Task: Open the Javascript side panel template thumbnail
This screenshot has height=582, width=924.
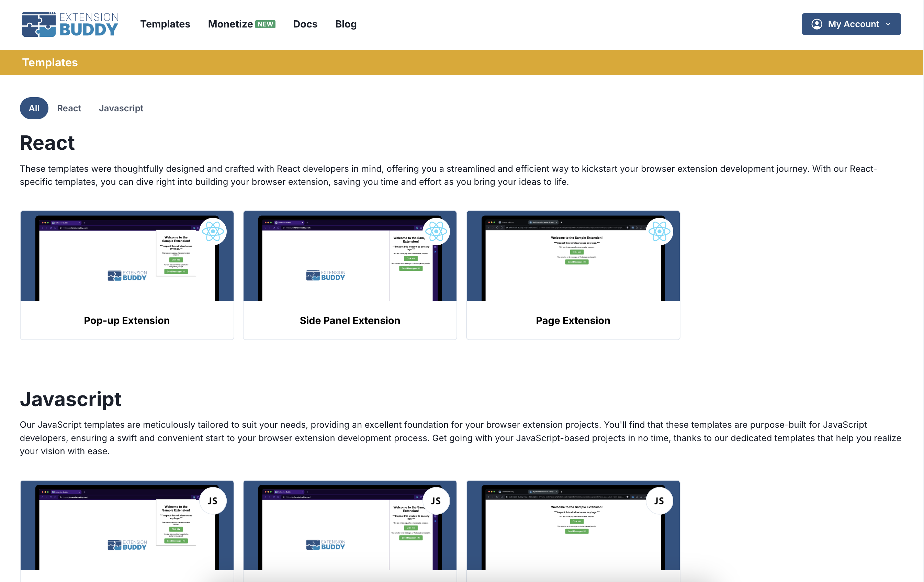Action: 350,525
